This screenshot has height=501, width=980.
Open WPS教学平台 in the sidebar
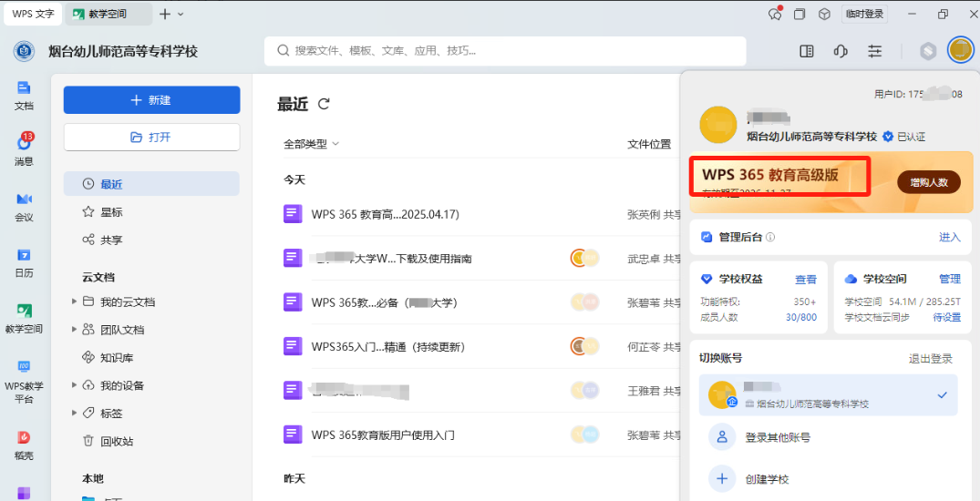pos(24,378)
